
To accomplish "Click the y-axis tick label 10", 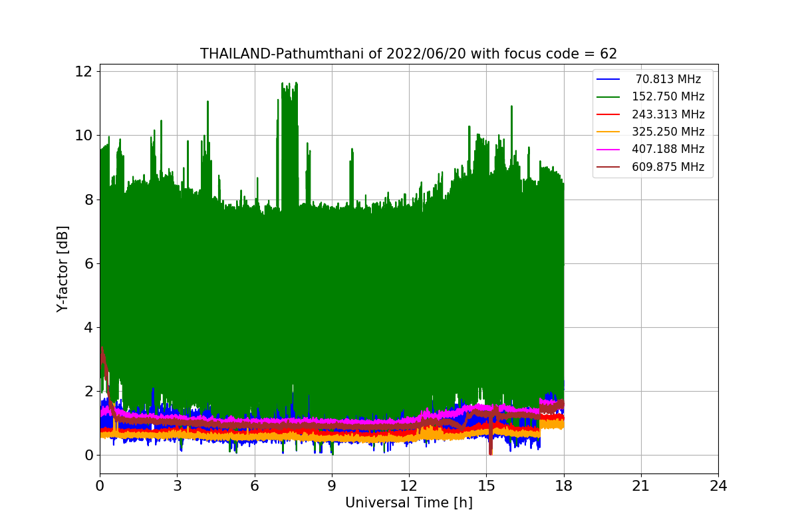I will pos(83,136).
